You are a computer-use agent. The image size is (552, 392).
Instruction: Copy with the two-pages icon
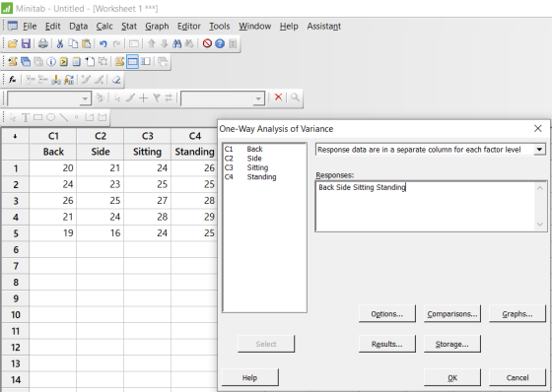point(73,43)
